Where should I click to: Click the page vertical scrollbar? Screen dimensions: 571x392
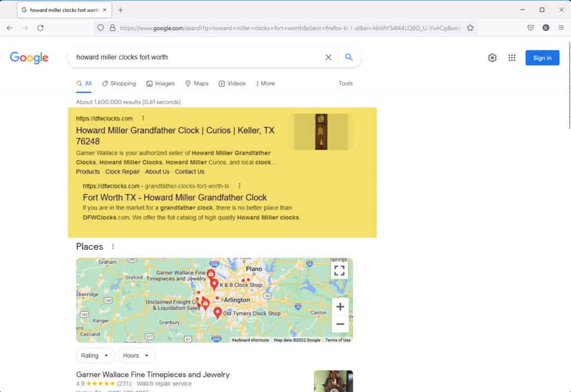568,85
